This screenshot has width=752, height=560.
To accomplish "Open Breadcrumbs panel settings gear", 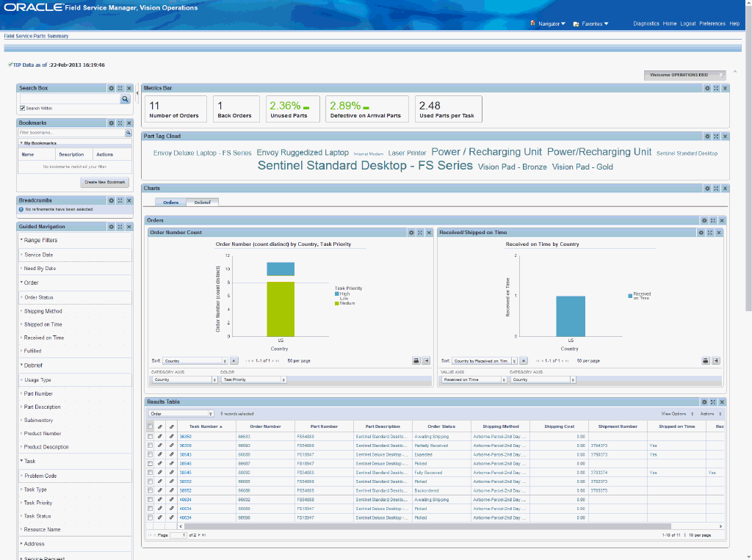I will pos(112,200).
